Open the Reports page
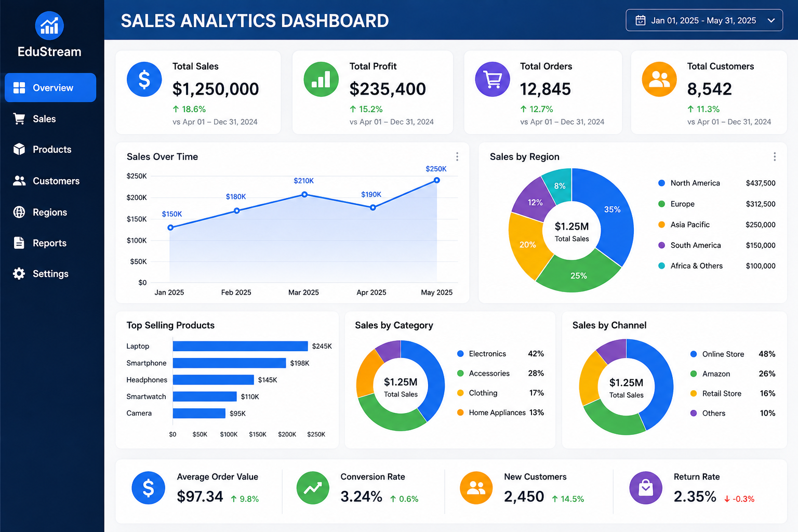 [50, 243]
